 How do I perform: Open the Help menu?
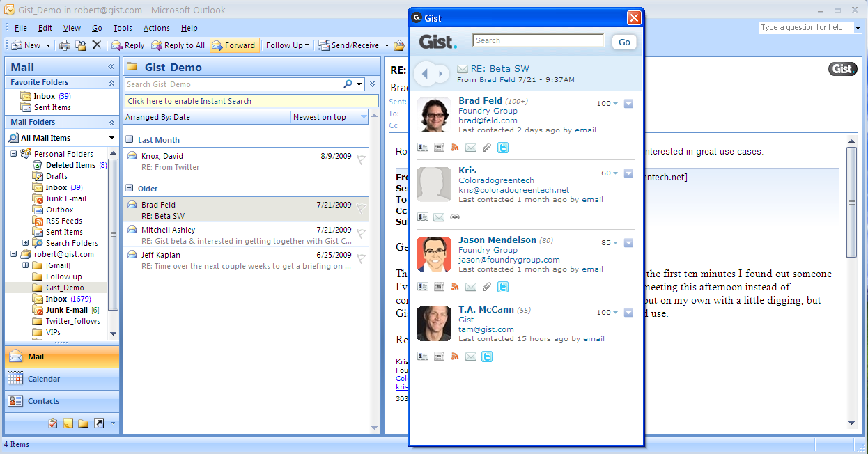pyautogui.click(x=189, y=28)
